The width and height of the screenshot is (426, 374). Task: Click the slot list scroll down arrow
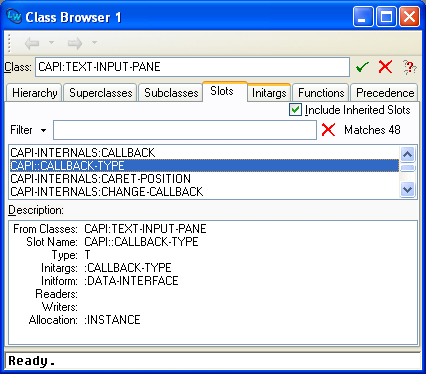(x=408, y=190)
